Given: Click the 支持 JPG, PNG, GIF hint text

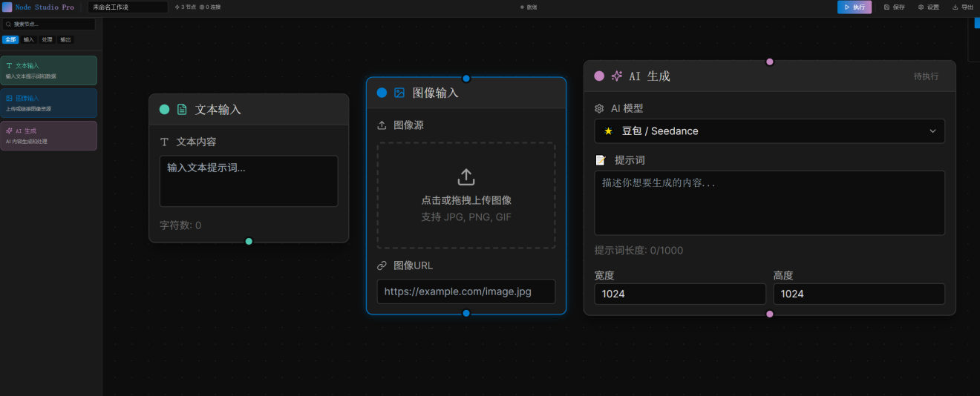Looking at the screenshot, I should coord(466,217).
